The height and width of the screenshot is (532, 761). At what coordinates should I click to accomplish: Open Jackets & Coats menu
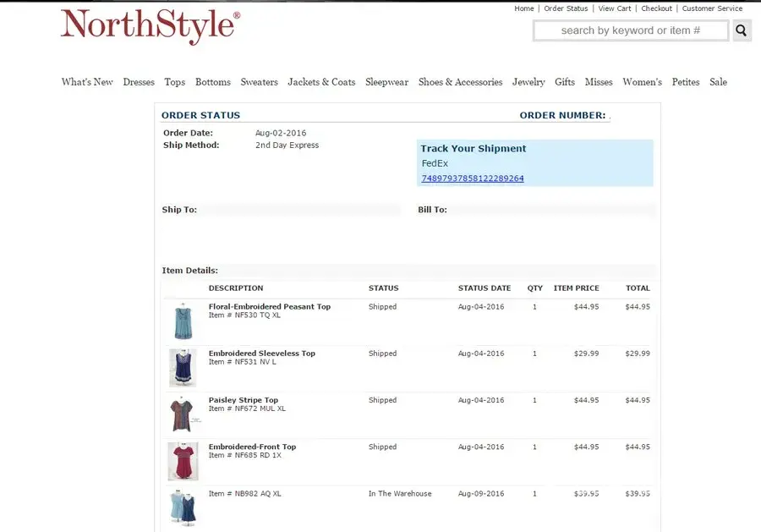[321, 82]
